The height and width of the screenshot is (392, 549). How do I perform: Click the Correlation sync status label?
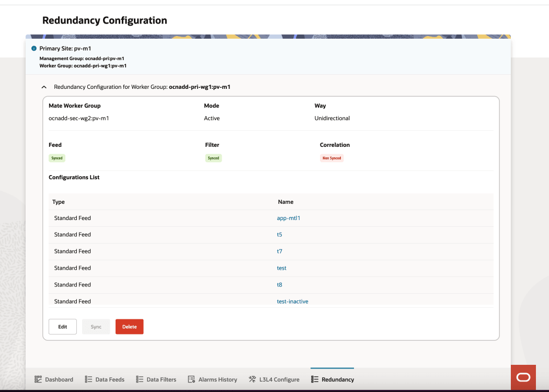(x=335, y=145)
